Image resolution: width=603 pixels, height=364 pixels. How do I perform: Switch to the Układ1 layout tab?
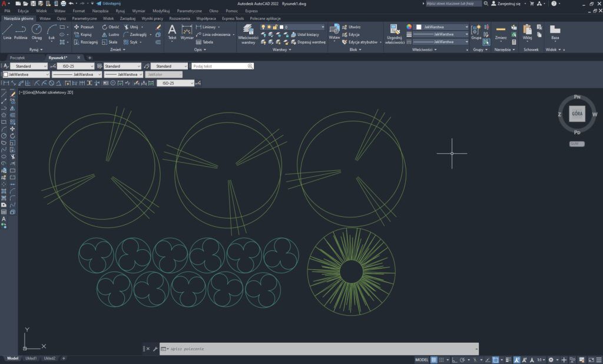click(31, 358)
